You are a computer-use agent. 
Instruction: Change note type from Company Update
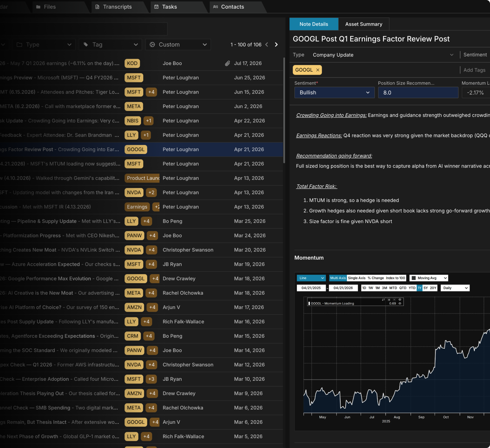coord(383,55)
